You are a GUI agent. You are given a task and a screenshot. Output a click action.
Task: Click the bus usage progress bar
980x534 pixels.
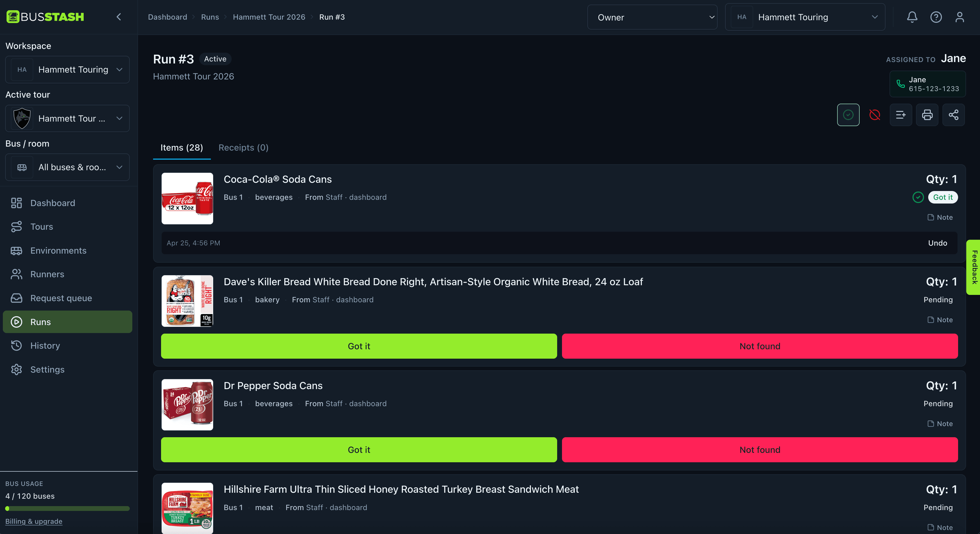click(x=67, y=508)
